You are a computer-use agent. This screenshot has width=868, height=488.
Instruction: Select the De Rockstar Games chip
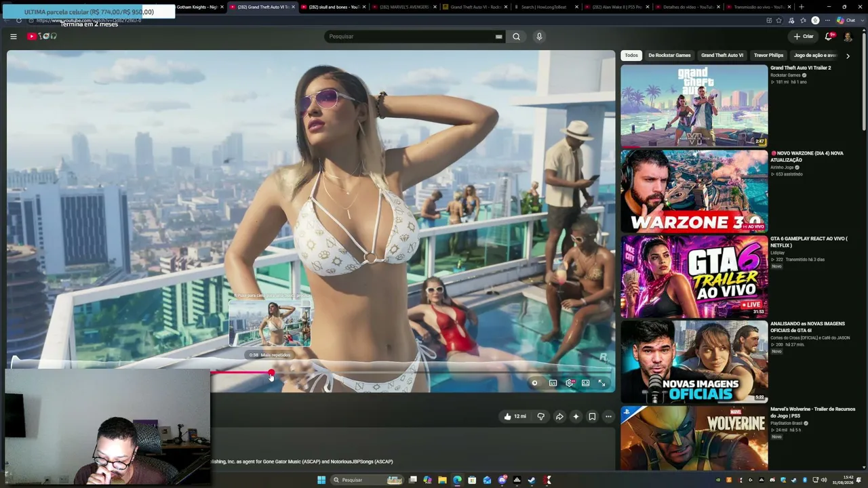click(669, 56)
